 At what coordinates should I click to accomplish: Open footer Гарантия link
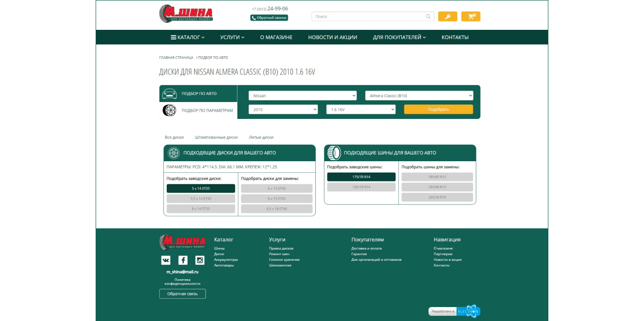pos(359,254)
